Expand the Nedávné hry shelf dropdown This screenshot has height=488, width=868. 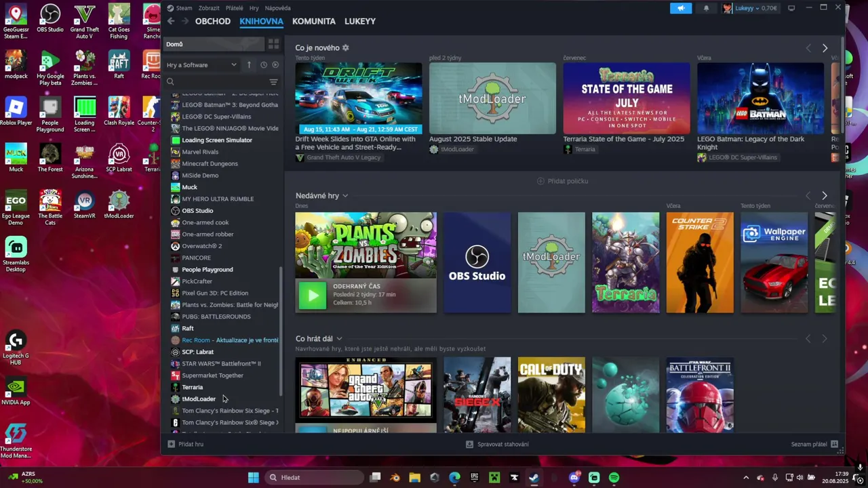point(345,196)
